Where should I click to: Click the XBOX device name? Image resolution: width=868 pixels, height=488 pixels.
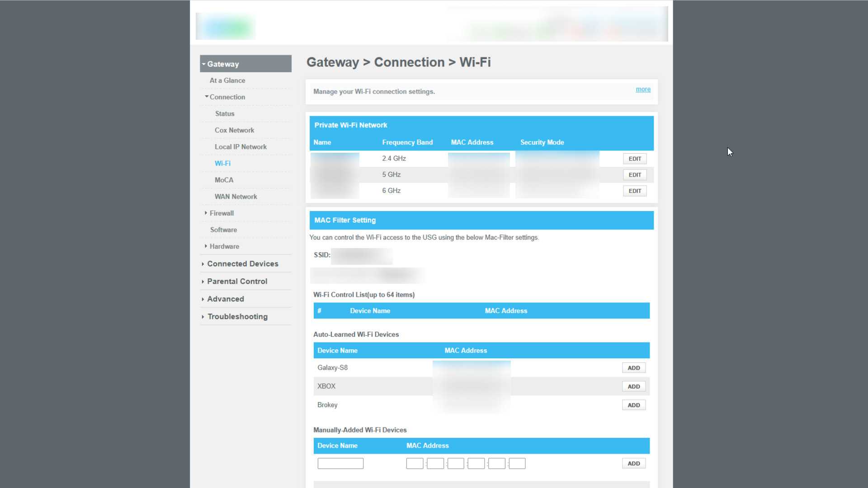pyautogui.click(x=326, y=386)
